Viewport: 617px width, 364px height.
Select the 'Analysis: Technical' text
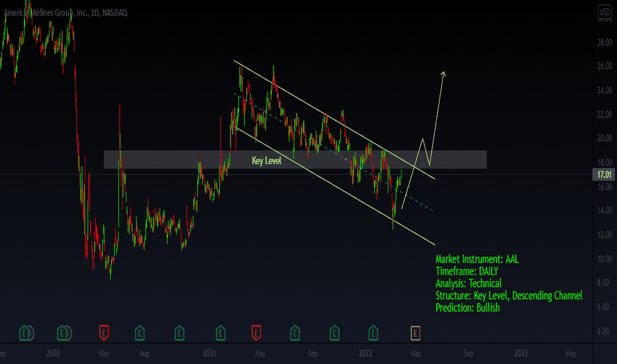pyautogui.click(x=468, y=283)
